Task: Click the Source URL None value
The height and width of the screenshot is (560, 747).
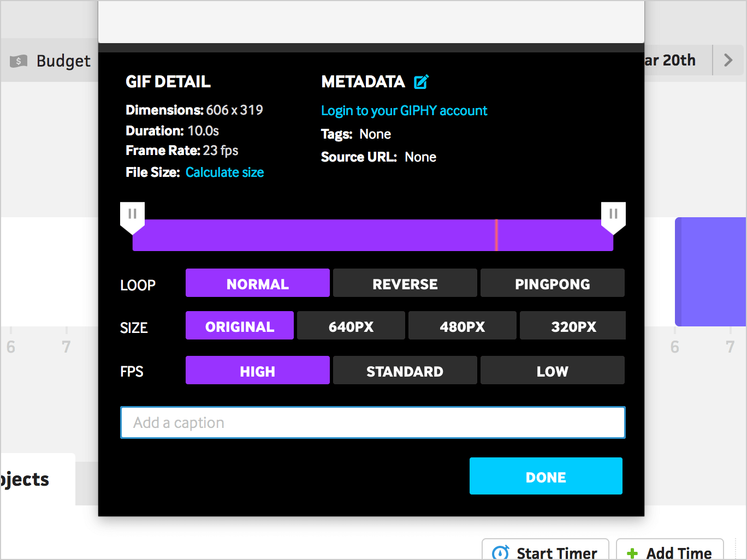Action: pyautogui.click(x=420, y=157)
